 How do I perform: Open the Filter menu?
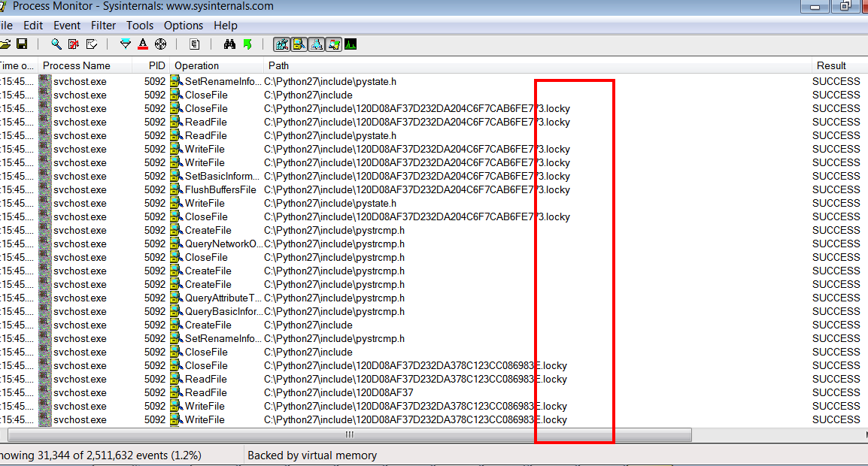click(x=104, y=26)
